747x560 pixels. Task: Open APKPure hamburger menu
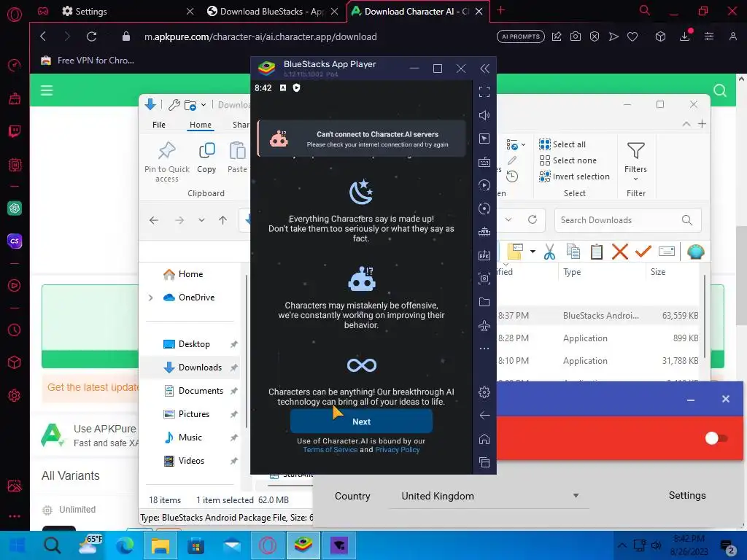47,90
